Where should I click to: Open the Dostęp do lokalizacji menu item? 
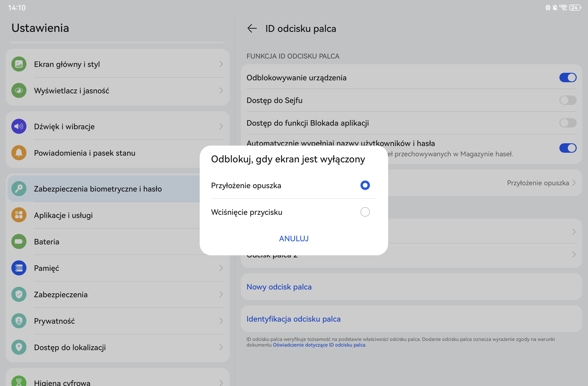pyautogui.click(x=118, y=347)
